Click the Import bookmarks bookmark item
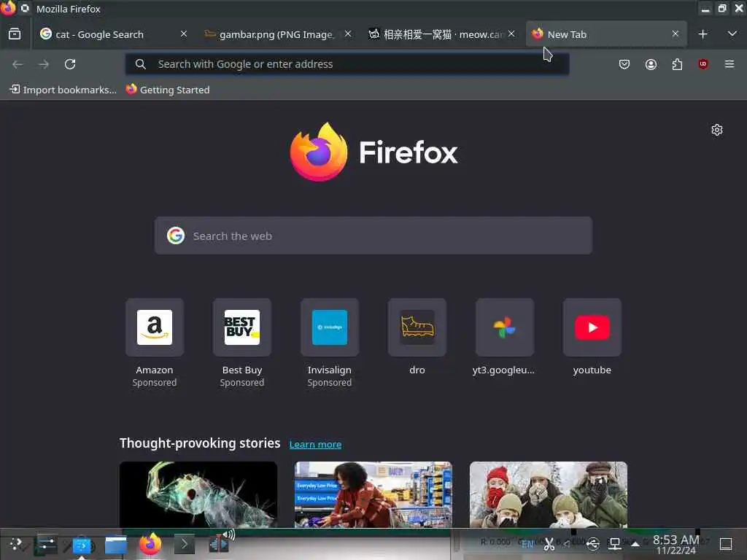 coord(63,90)
